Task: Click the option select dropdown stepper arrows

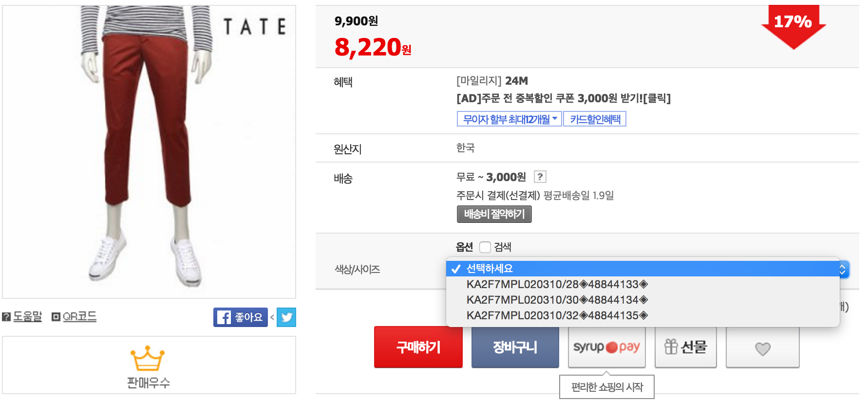Action: pos(842,269)
